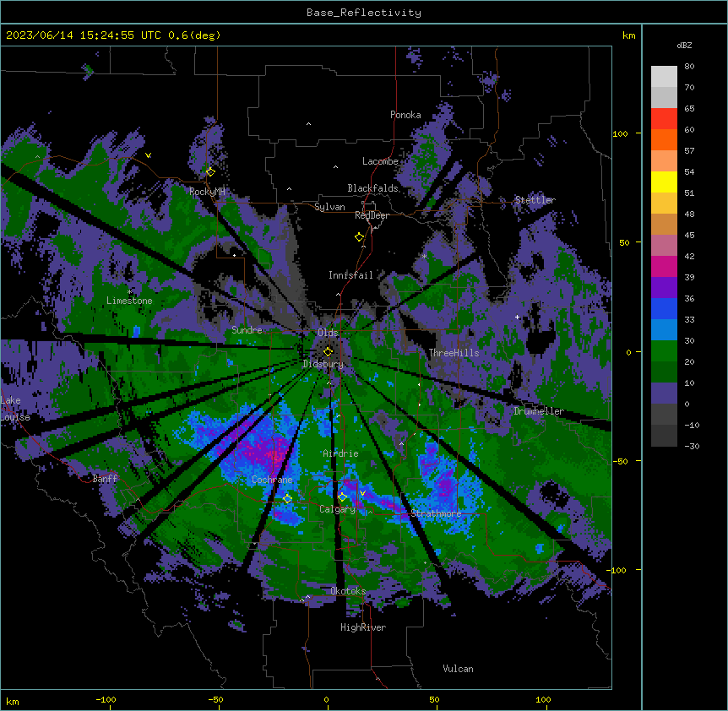Click the Lacombe label
Screen dimensions: 728x711
(x=380, y=161)
